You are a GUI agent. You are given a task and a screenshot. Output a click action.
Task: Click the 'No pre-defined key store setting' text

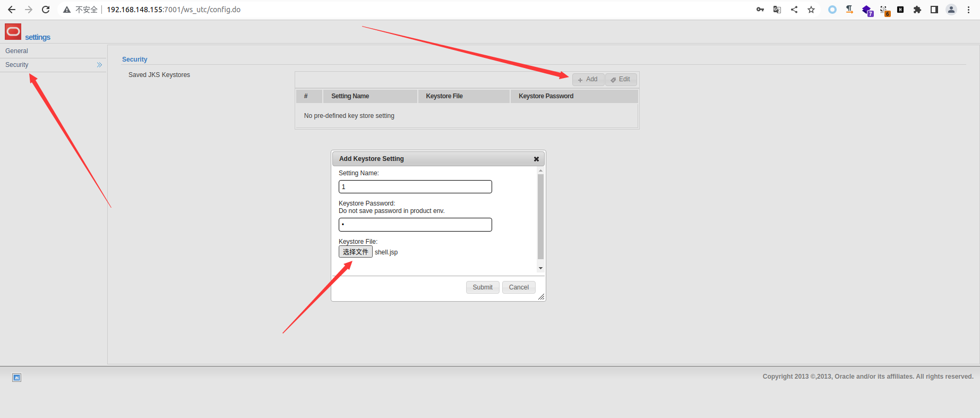pyautogui.click(x=349, y=116)
